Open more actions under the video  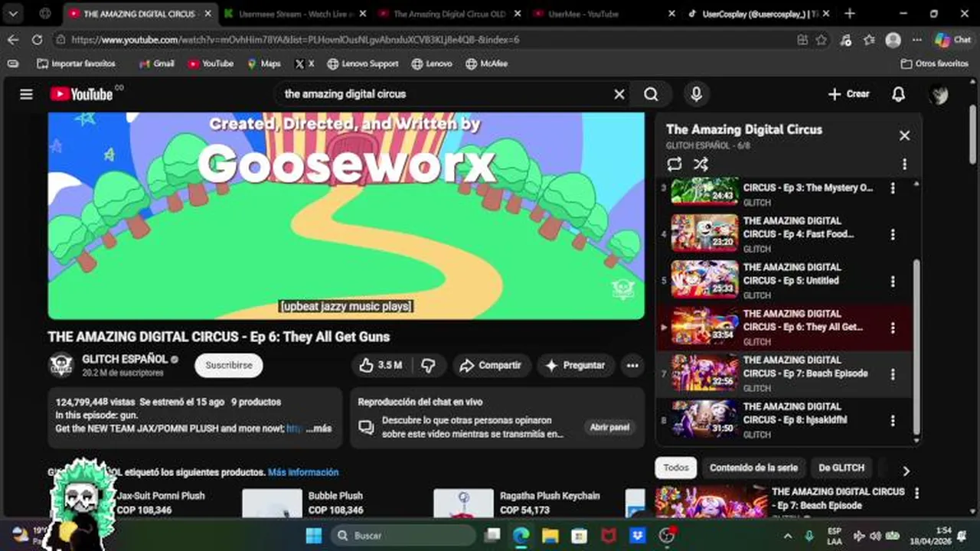tap(632, 366)
